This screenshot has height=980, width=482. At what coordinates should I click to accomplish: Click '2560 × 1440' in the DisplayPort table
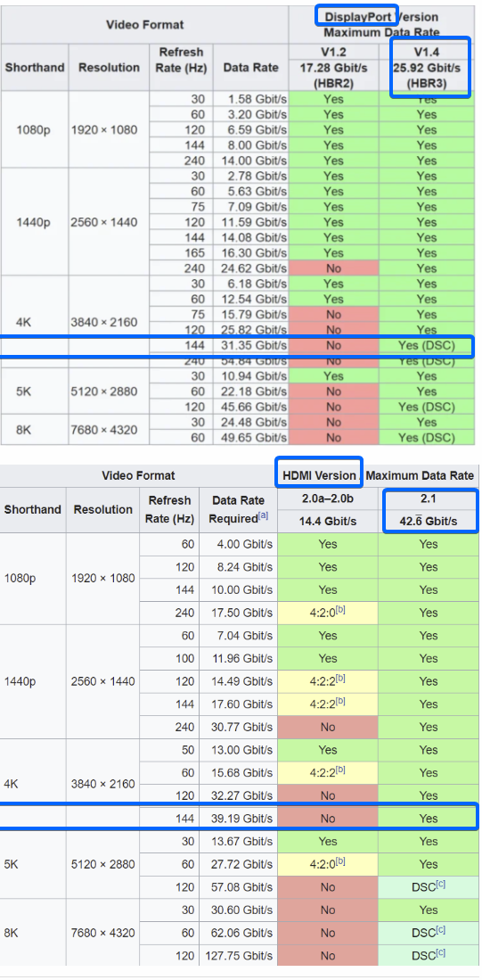tap(103, 222)
